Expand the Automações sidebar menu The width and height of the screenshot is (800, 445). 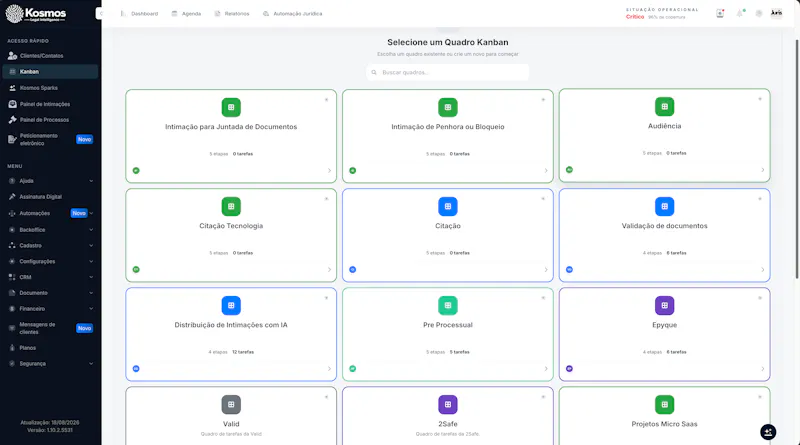[51, 213]
